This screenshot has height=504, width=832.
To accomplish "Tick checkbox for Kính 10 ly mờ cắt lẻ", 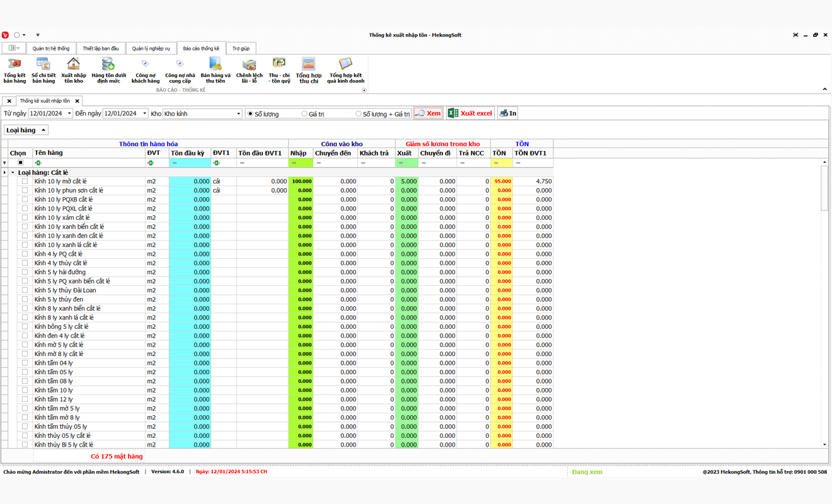I will click(25, 181).
